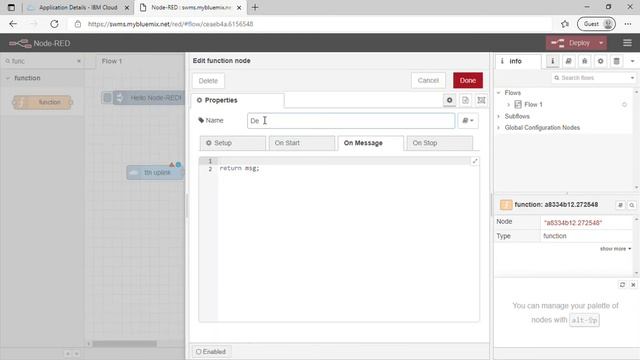
Task: Add page to favorites star icon
Action: tap(565, 24)
